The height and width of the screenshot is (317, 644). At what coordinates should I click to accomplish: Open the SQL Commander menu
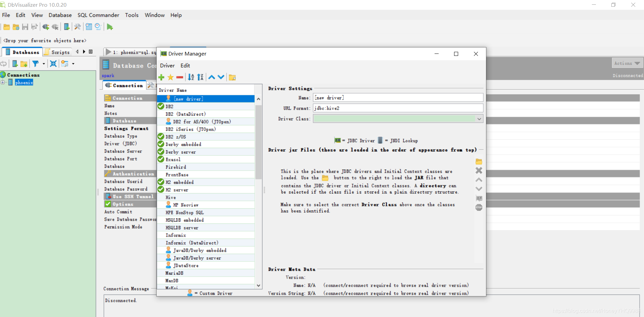tap(98, 15)
